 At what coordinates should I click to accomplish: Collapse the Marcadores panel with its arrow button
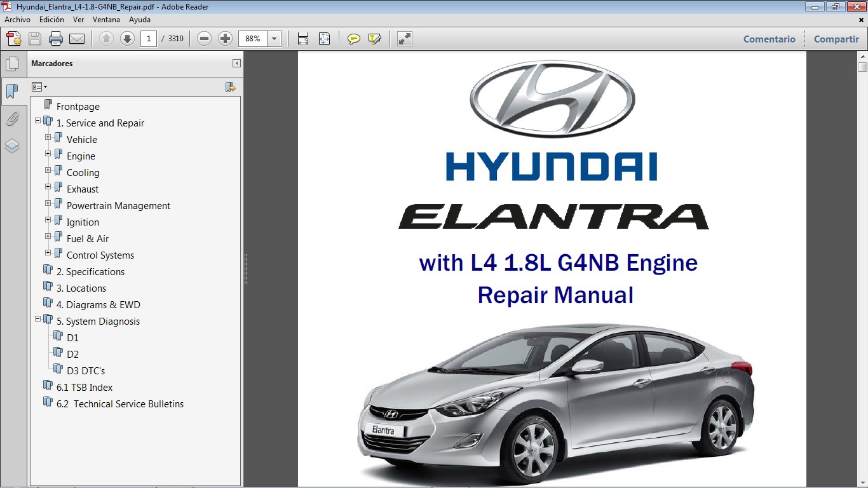(236, 64)
